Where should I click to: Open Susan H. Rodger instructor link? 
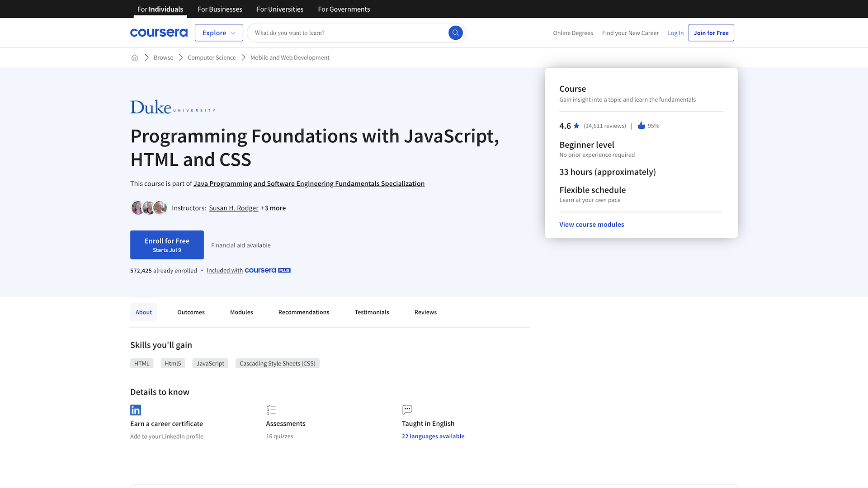coord(234,208)
